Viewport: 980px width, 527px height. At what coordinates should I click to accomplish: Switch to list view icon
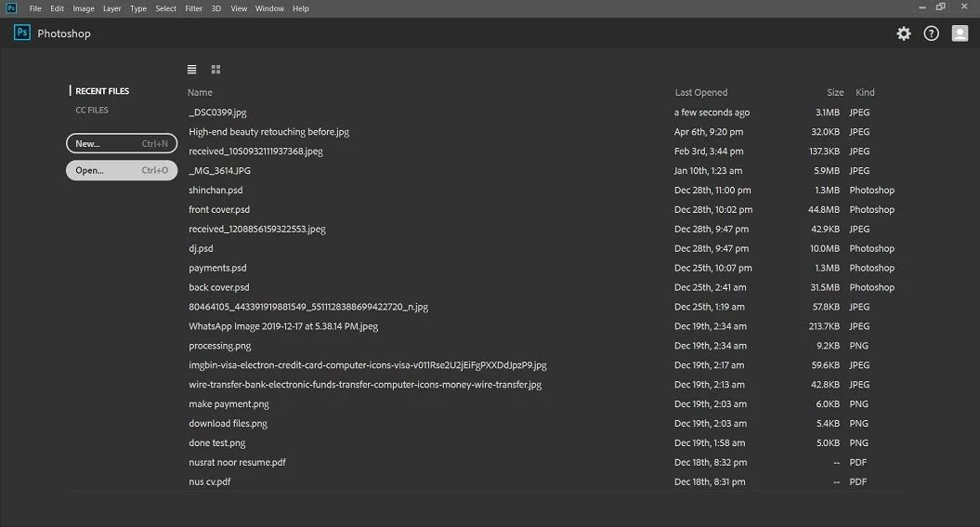pyautogui.click(x=192, y=70)
